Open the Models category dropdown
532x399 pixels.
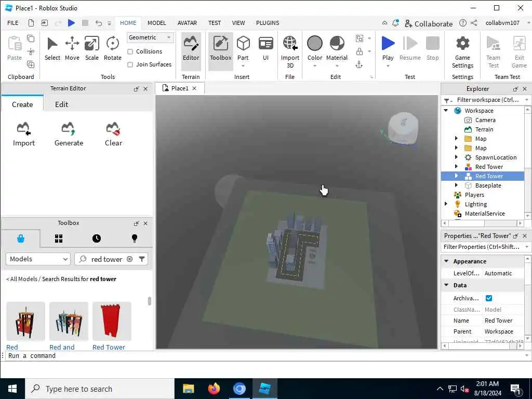click(38, 259)
